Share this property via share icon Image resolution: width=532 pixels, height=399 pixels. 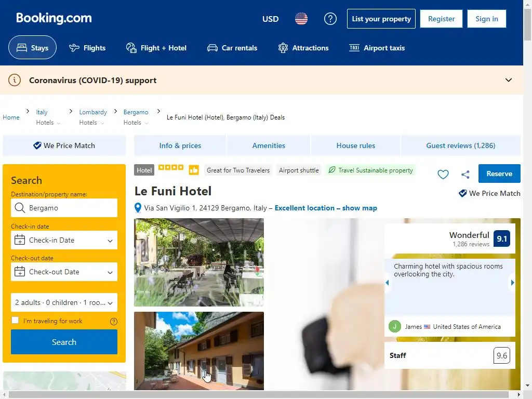click(465, 175)
